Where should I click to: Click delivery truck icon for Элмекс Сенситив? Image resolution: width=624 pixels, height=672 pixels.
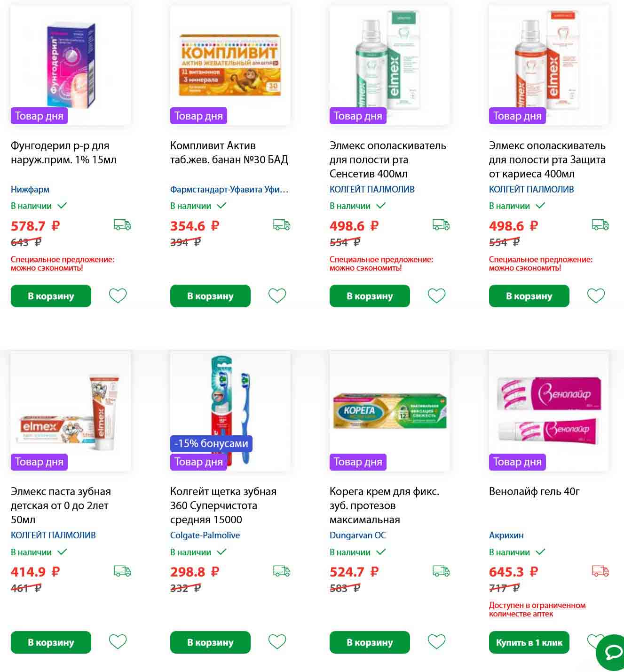(x=441, y=225)
